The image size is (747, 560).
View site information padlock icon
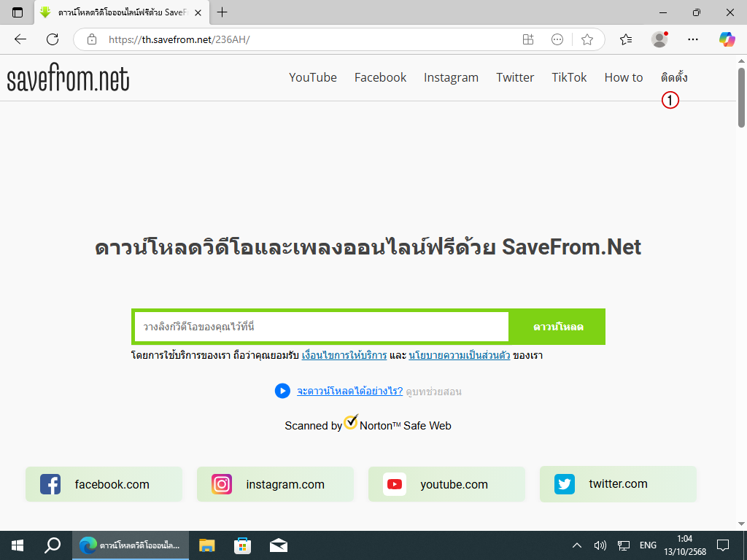click(x=92, y=39)
